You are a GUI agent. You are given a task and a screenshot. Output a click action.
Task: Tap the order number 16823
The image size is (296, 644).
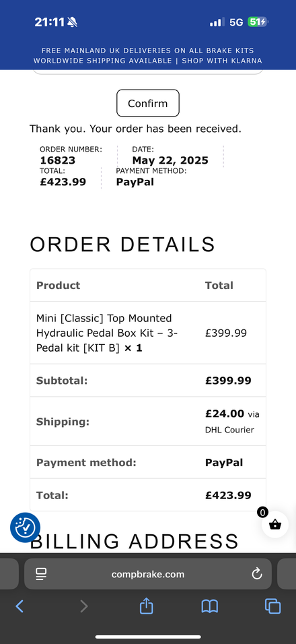pyautogui.click(x=58, y=160)
